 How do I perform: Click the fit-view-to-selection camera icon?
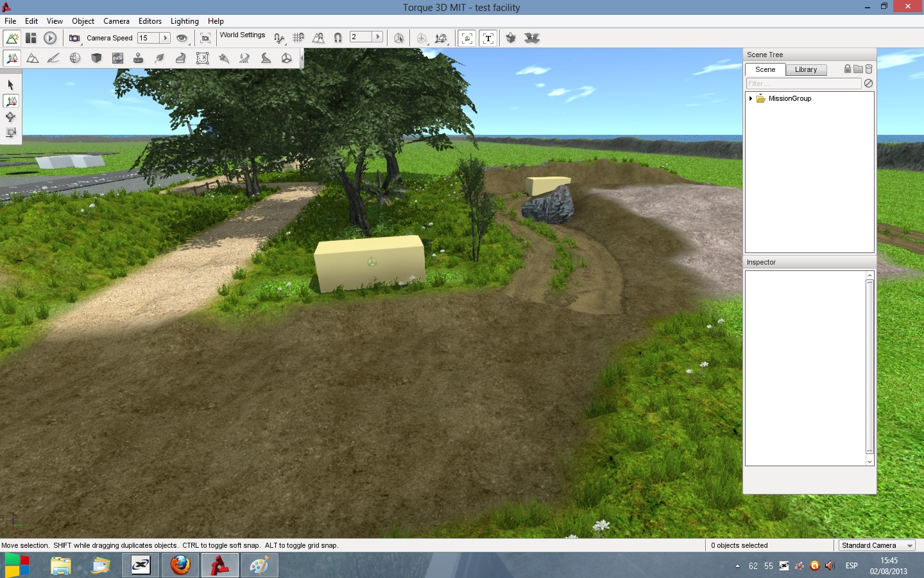pyautogui.click(x=205, y=38)
